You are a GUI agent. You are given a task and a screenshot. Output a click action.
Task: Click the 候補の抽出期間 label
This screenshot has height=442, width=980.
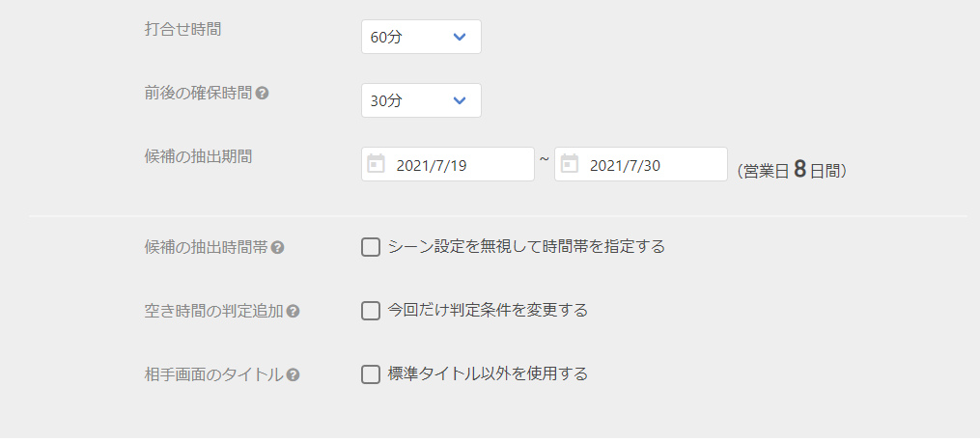tap(198, 156)
